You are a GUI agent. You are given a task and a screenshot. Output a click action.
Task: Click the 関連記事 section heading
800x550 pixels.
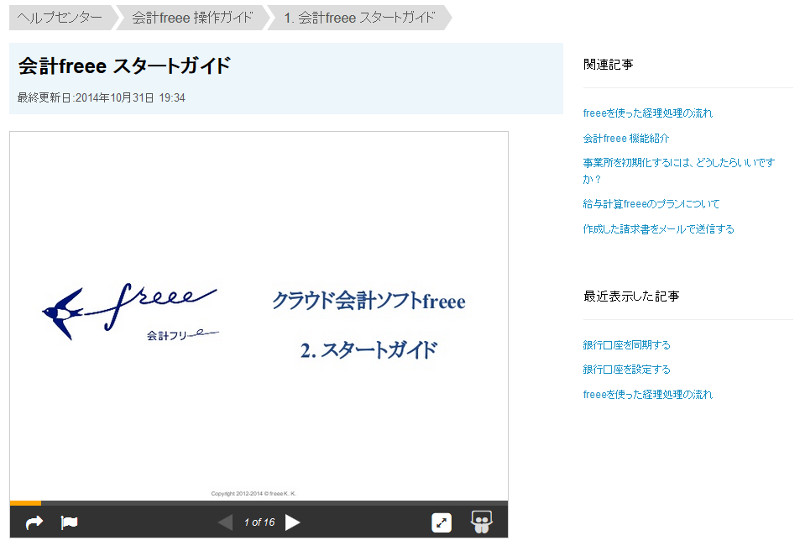click(x=608, y=65)
